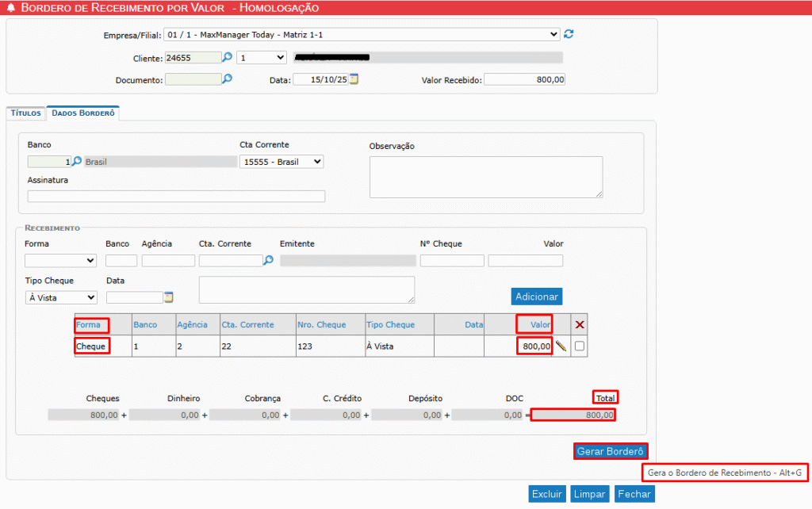Click the Limpar button
Viewport: 812px width, 509px height.
point(589,494)
